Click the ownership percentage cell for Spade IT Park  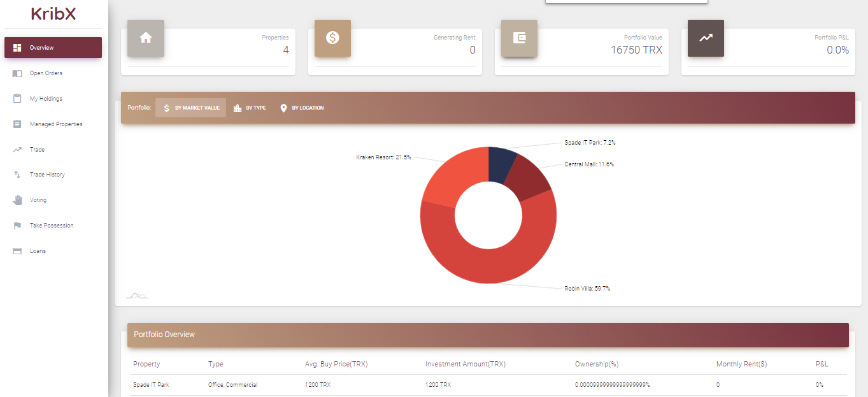[612, 385]
